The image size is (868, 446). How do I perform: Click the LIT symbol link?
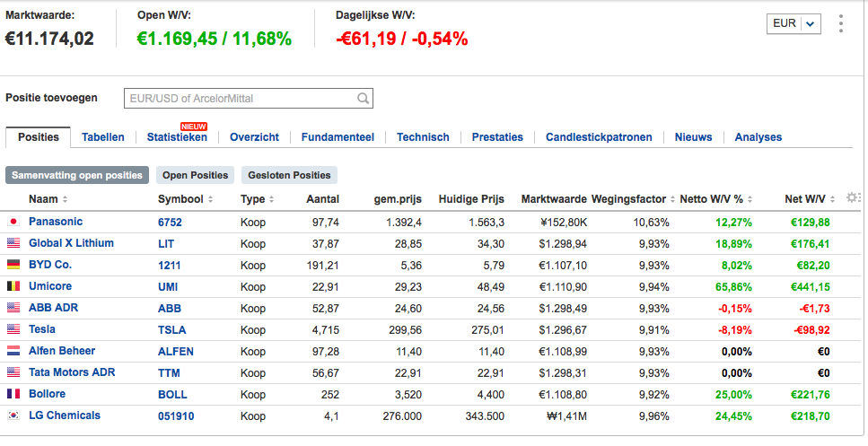165,244
